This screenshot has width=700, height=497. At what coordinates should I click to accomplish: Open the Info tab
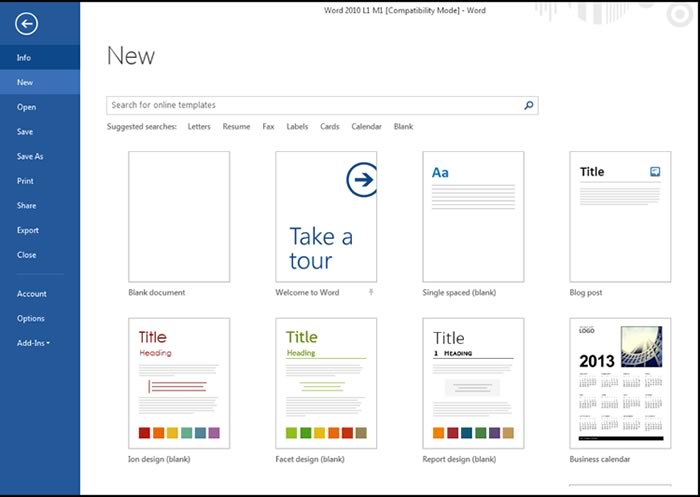point(24,58)
